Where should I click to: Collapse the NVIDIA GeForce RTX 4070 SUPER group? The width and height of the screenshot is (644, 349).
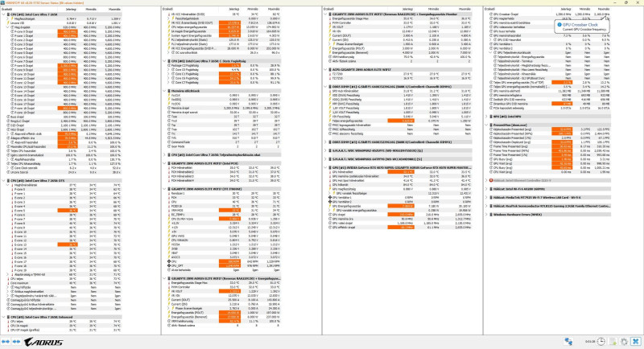[x=326, y=168]
